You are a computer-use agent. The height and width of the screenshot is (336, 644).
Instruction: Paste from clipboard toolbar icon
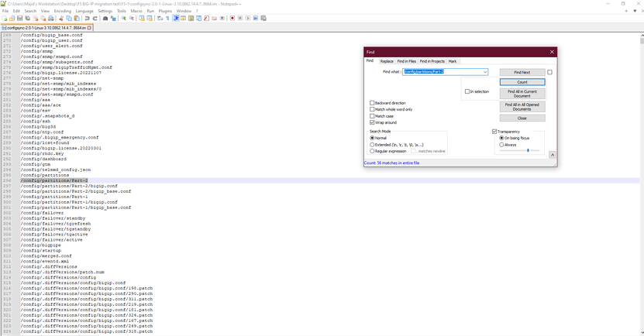tap(77, 19)
